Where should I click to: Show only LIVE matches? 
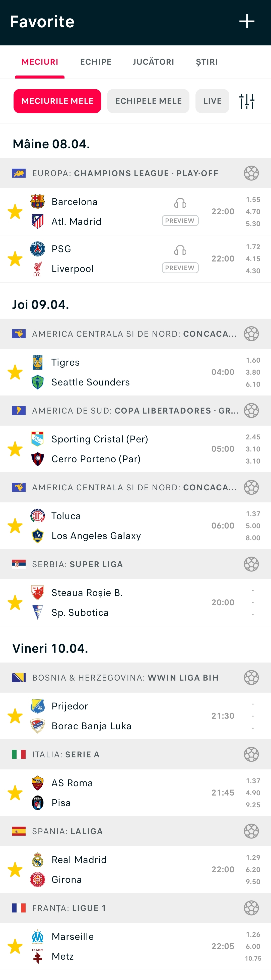click(x=212, y=101)
